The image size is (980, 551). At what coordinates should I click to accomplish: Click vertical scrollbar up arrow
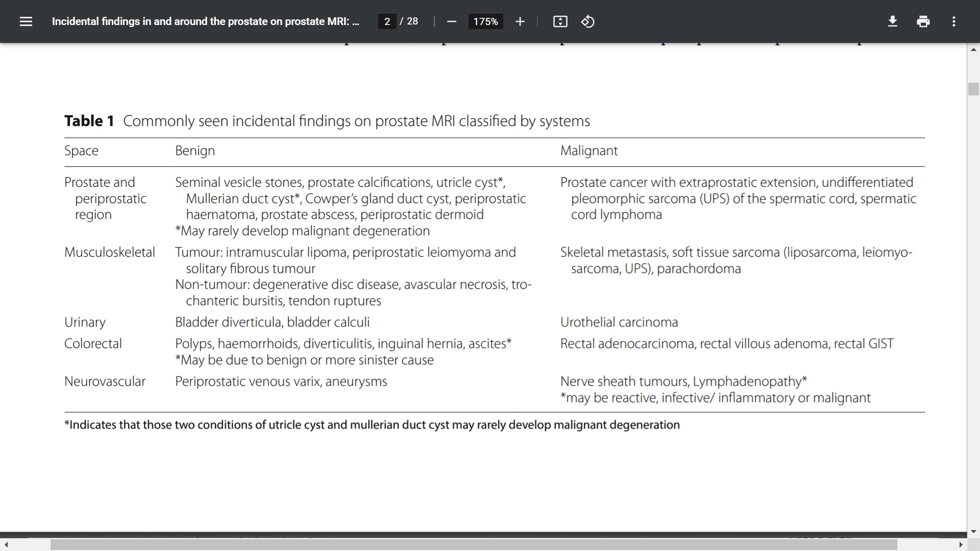pyautogui.click(x=973, y=49)
